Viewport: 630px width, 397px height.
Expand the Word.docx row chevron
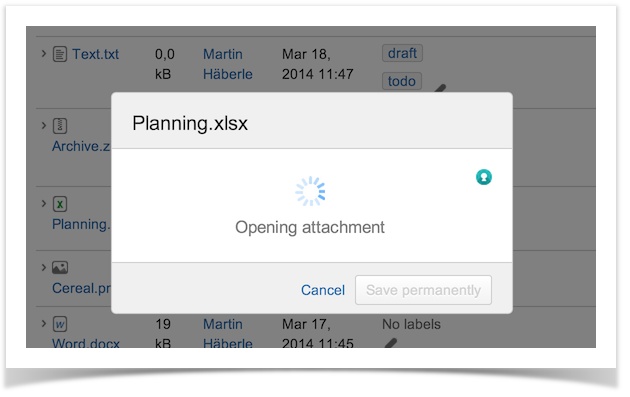pyautogui.click(x=43, y=323)
